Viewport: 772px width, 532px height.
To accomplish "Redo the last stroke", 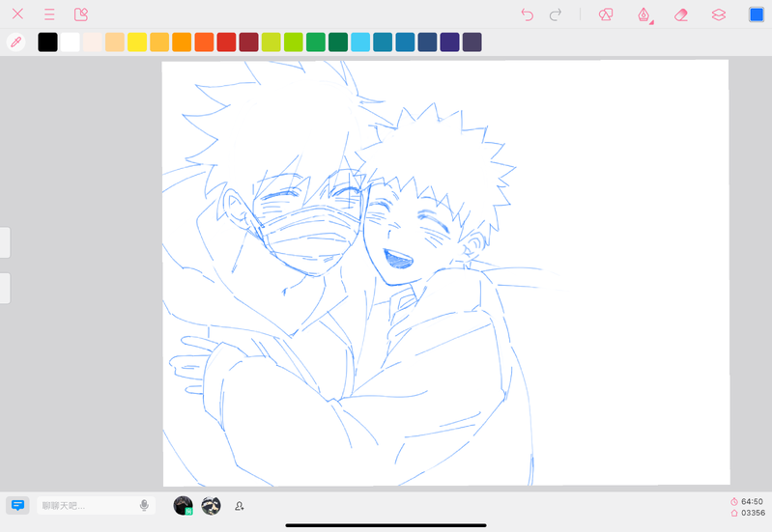I will [x=556, y=14].
